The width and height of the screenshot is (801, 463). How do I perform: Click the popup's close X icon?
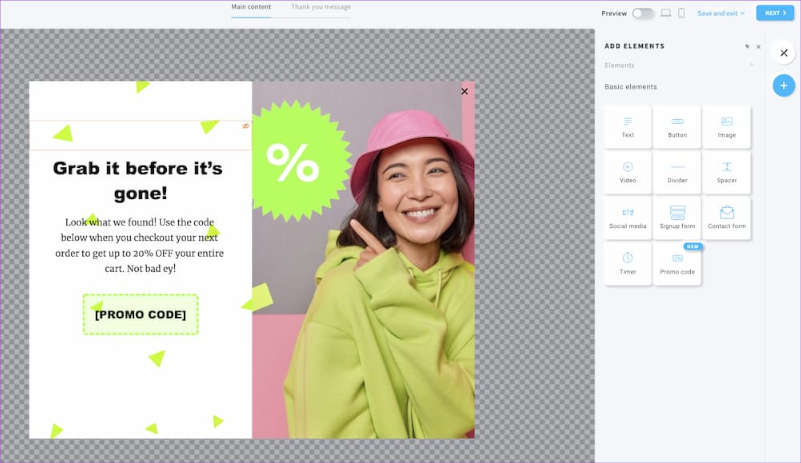click(x=464, y=91)
